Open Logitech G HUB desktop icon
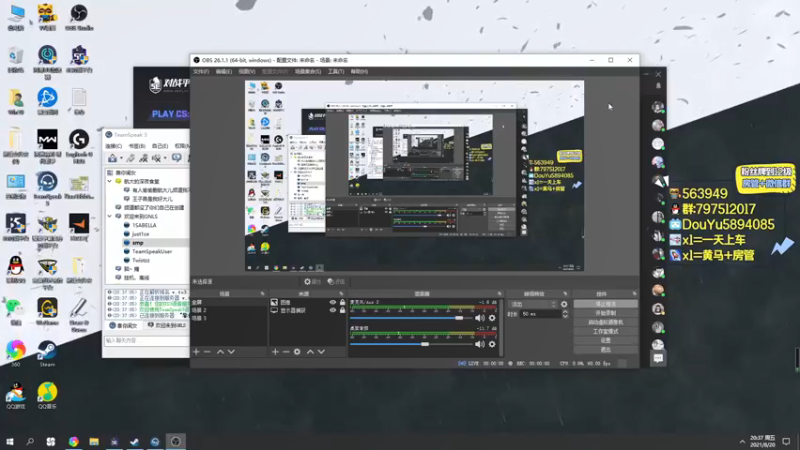This screenshot has width=800, height=450. point(79,146)
